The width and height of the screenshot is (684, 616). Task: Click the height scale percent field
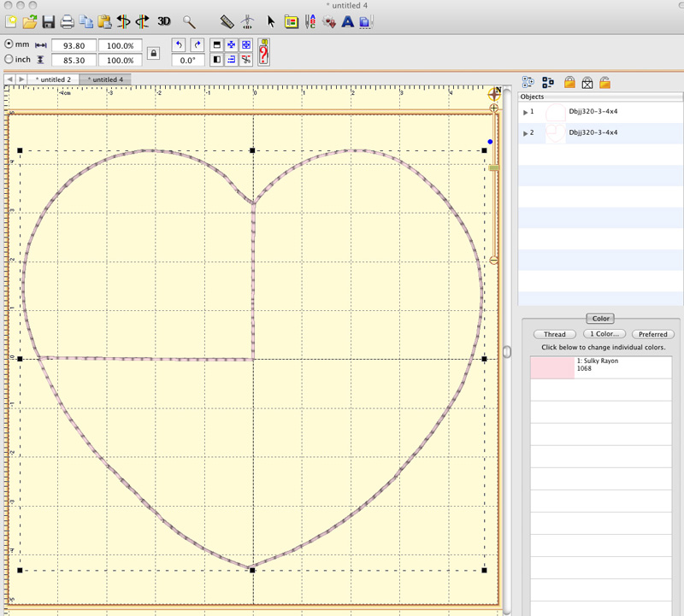click(x=120, y=60)
